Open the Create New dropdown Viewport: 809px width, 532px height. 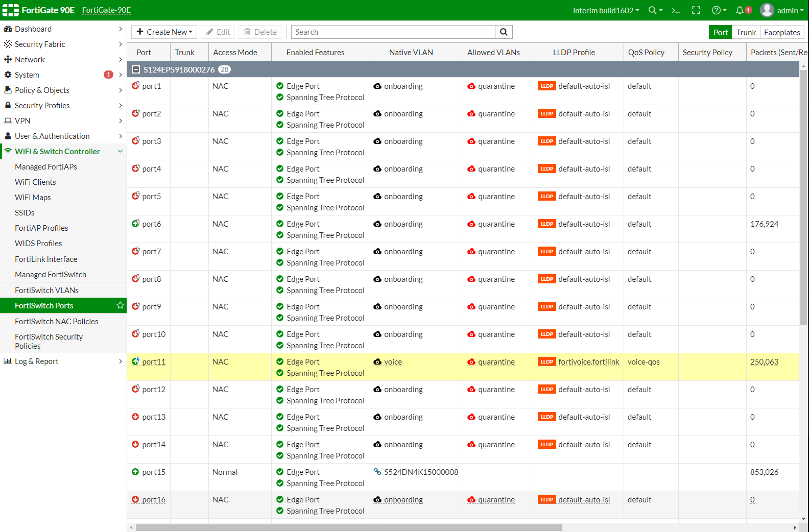(164, 32)
